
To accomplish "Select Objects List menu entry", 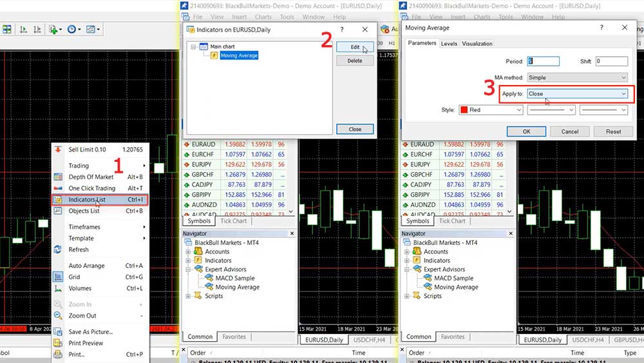I will 100,211.
